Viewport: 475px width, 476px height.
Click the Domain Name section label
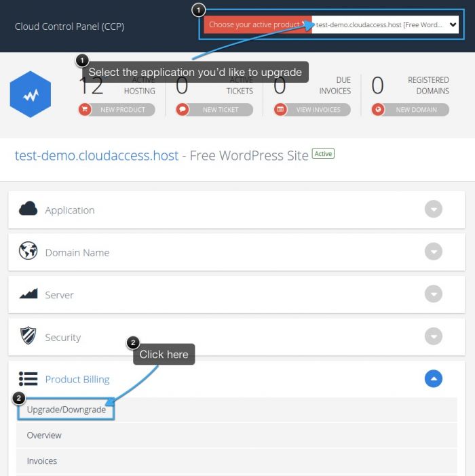(x=77, y=252)
